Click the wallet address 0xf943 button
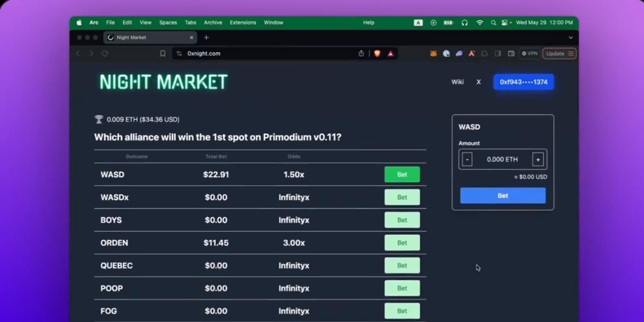Screen dimensions: 644x322 524,82
